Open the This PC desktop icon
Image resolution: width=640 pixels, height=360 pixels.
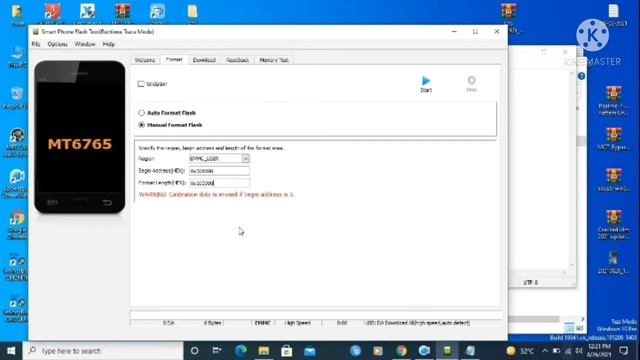17,57
